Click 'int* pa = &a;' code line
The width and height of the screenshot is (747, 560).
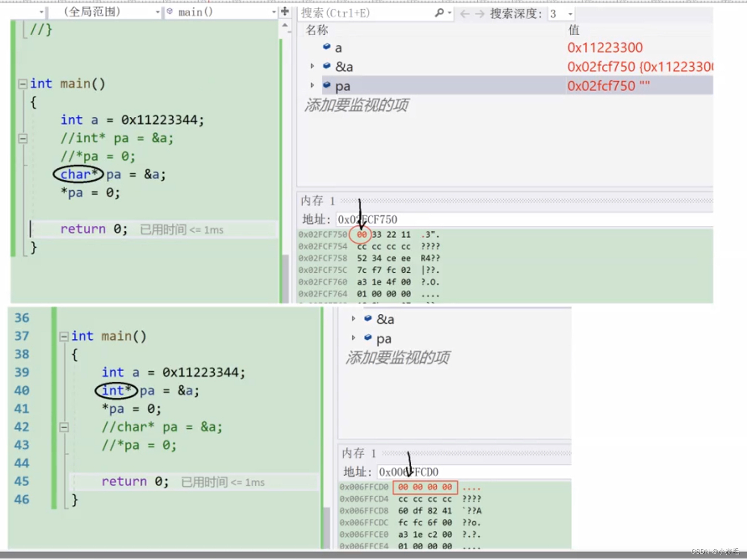point(150,391)
